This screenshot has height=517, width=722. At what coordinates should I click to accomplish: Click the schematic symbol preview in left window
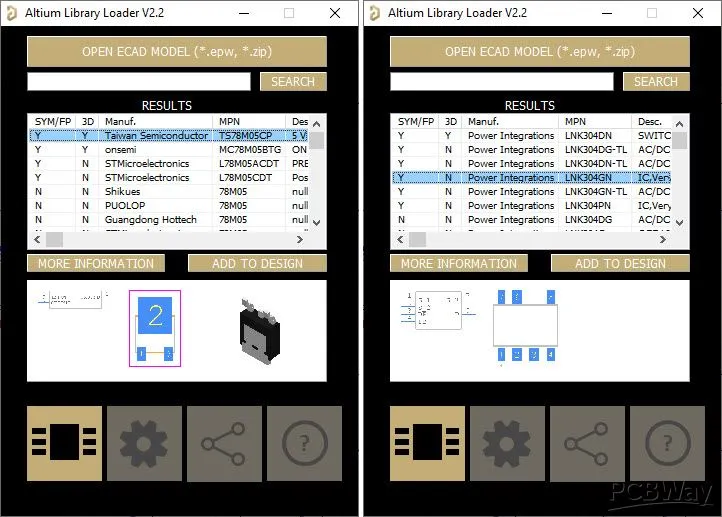point(73,299)
